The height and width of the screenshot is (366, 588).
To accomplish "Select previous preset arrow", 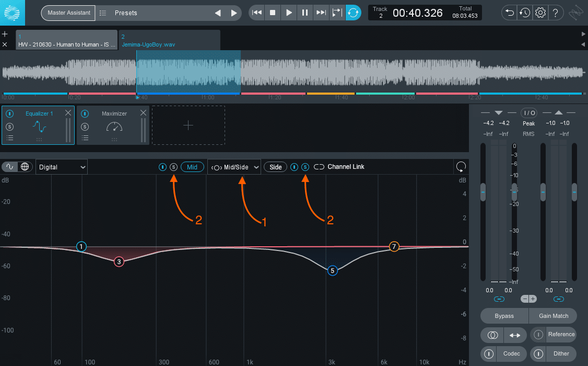I will [218, 13].
